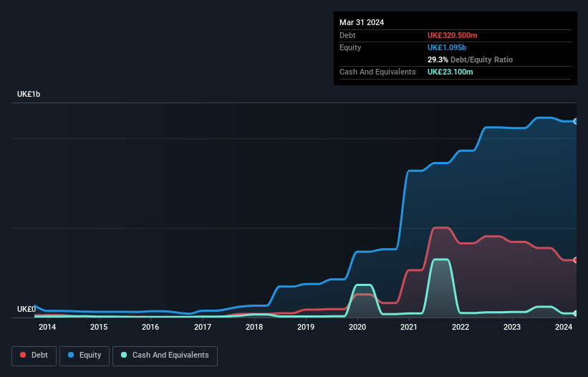Toggle the Equity legend button
The width and height of the screenshot is (588, 377).
coord(85,355)
